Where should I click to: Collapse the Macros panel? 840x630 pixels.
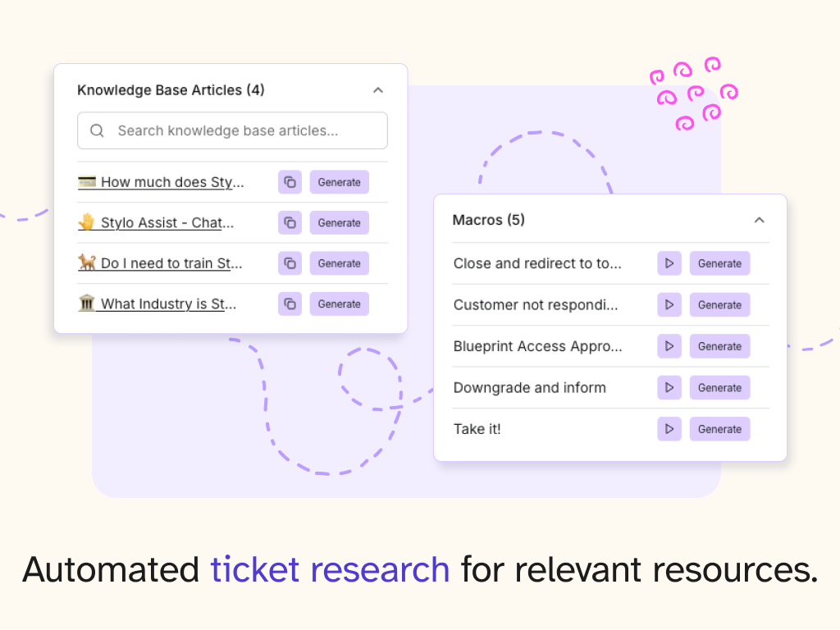pyautogui.click(x=759, y=220)
